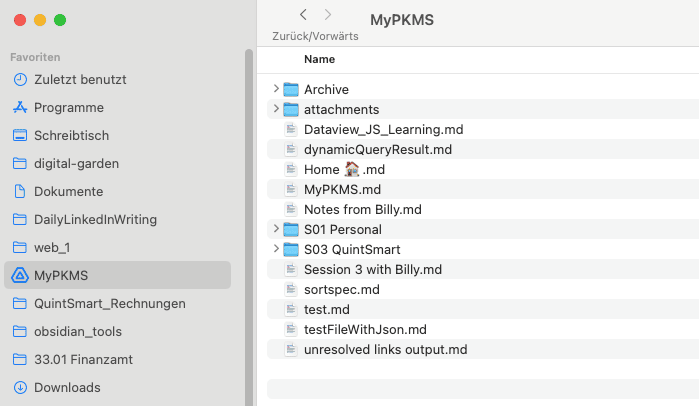The width and height of the screenshot is (699, 406).
Task: Open Programme apps icon in sidebar
Action: pos(20,107)
